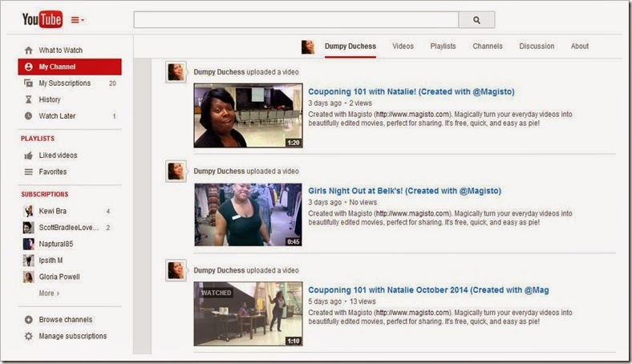Viewport: 632px width, 364px height.
Task: Open Liked videos thumbs-up playlist
Action: point(29,156)
